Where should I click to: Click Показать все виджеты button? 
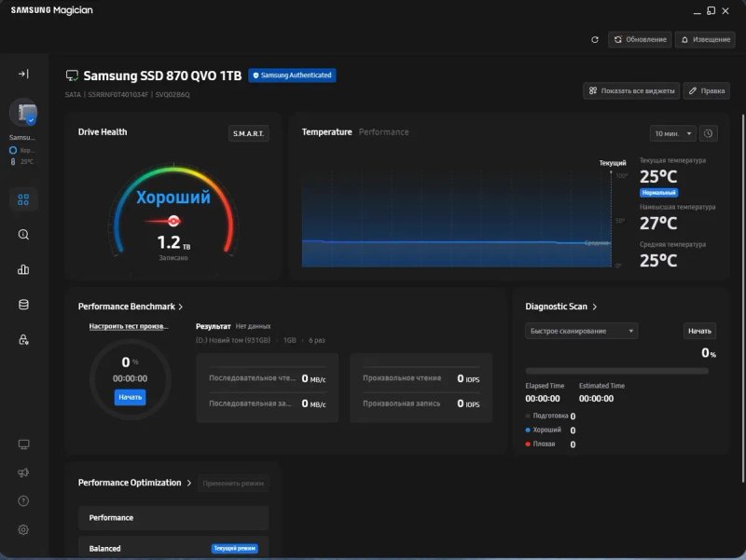631,90
